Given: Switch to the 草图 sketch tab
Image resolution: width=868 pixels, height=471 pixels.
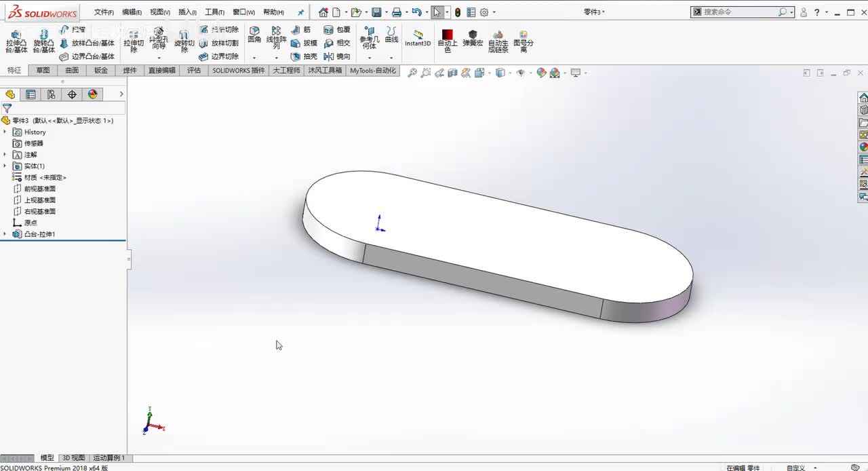Looking at the screenshot, I should point(43,71).
